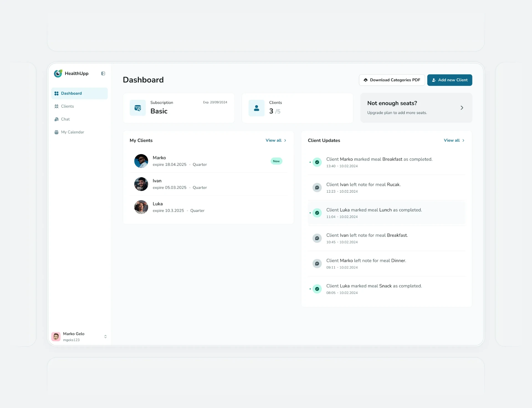Click the Dashboard page heading
The width and height of the screenshot is (532, 408).
click(x=143, y=80)
